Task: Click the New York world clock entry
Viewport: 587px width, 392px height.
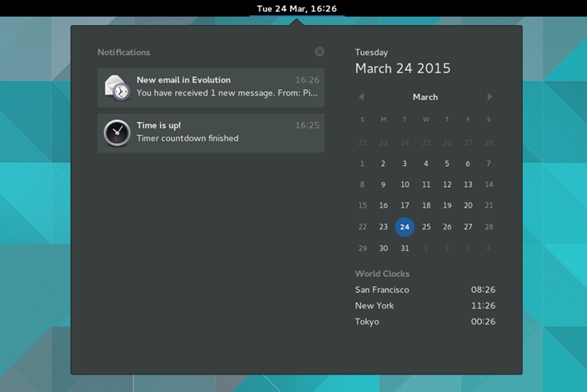Action: tap(425, 306)
